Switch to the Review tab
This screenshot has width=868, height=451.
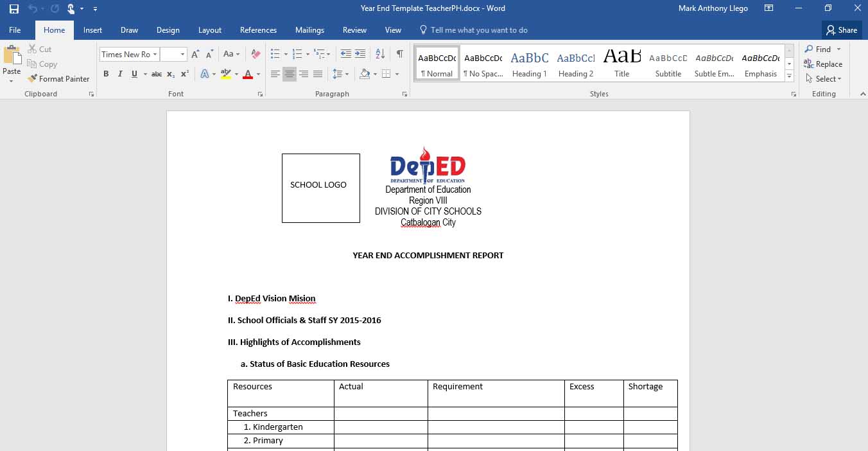point(354,30)
